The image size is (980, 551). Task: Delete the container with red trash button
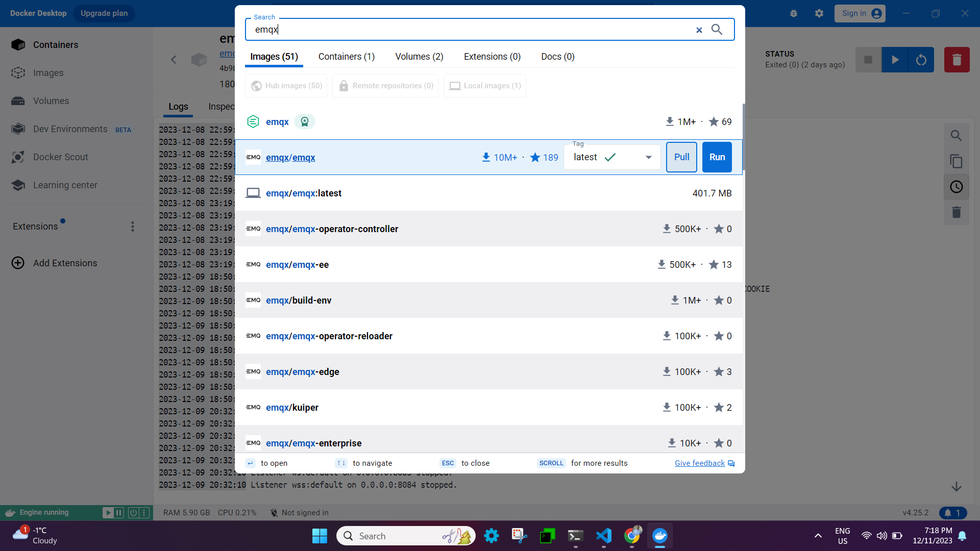(x=957, y=60)
